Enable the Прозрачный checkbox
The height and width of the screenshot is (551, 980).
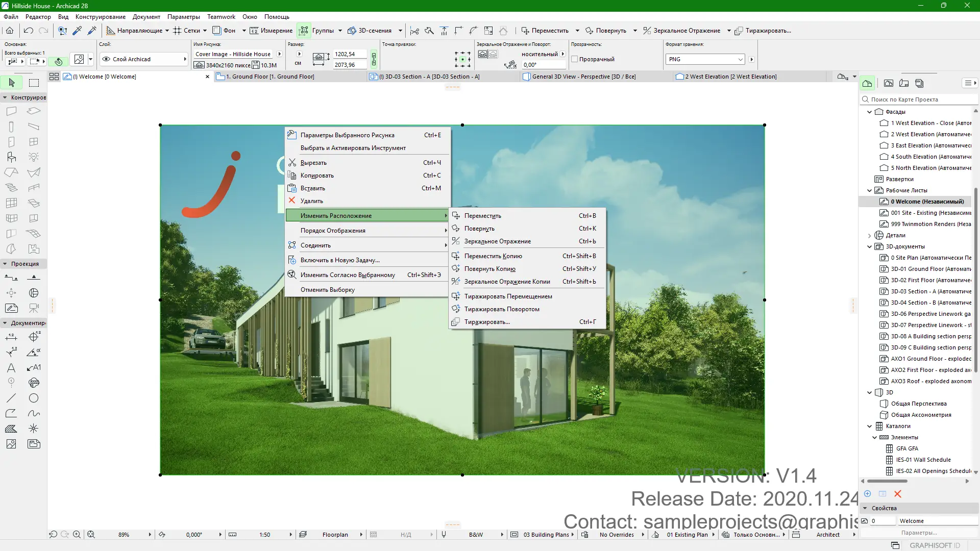(x=575, y=59)
